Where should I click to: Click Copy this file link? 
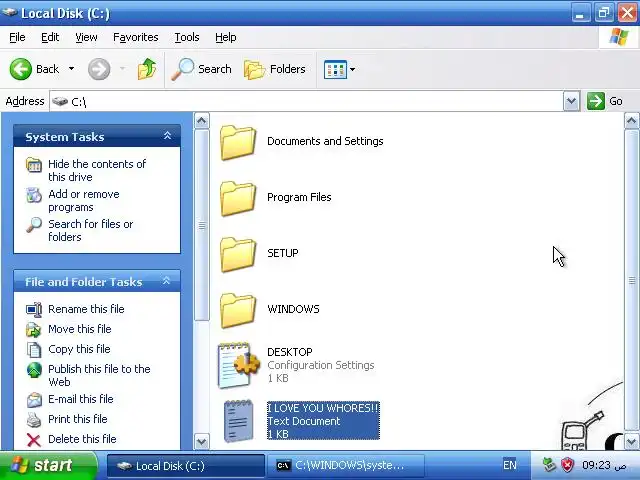pos(79,349)
